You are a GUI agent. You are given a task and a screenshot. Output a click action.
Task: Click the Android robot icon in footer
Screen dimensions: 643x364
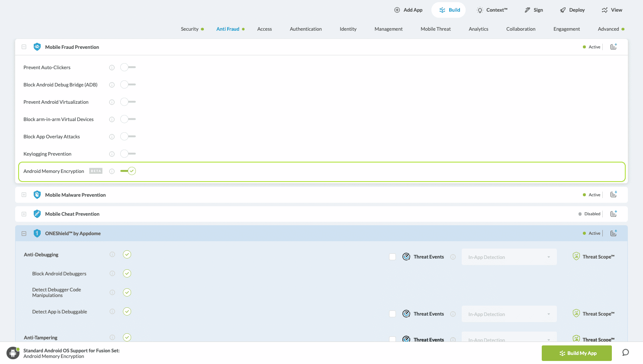click(x=13, y=353)
